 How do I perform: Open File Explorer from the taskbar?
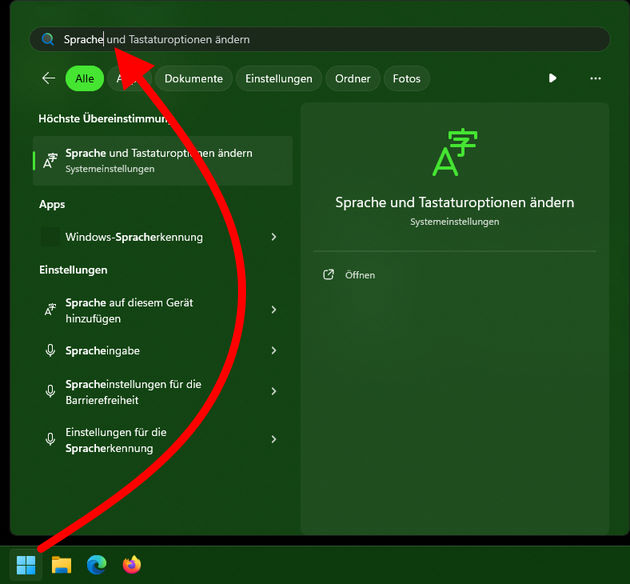[x=62, y=565]
